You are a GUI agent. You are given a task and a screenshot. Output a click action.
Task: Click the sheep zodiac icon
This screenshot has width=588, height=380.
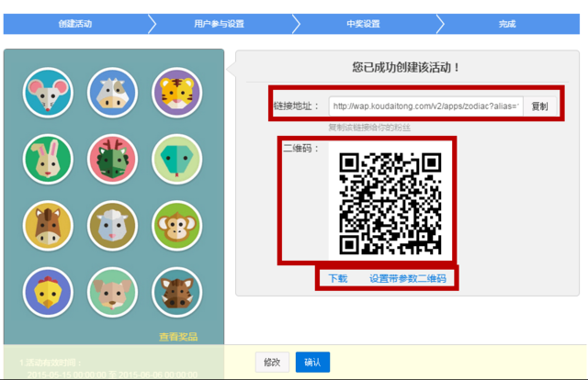112,226
